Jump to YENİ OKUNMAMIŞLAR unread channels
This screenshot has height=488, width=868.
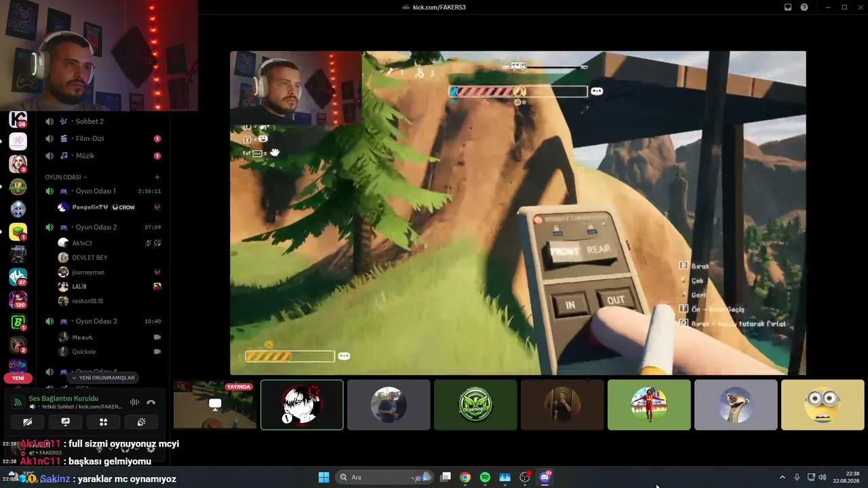(x=102, y=378)
